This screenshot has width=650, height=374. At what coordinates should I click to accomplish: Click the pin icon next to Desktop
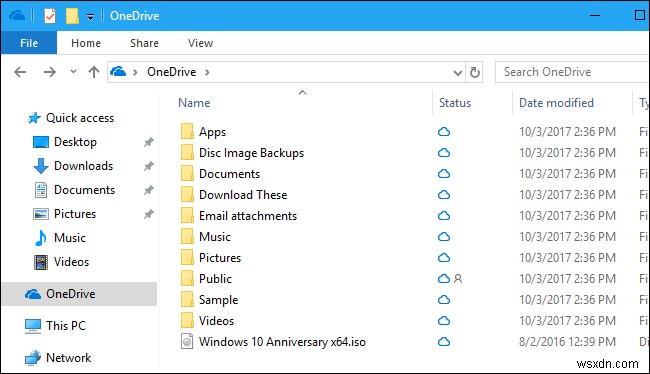148,142
